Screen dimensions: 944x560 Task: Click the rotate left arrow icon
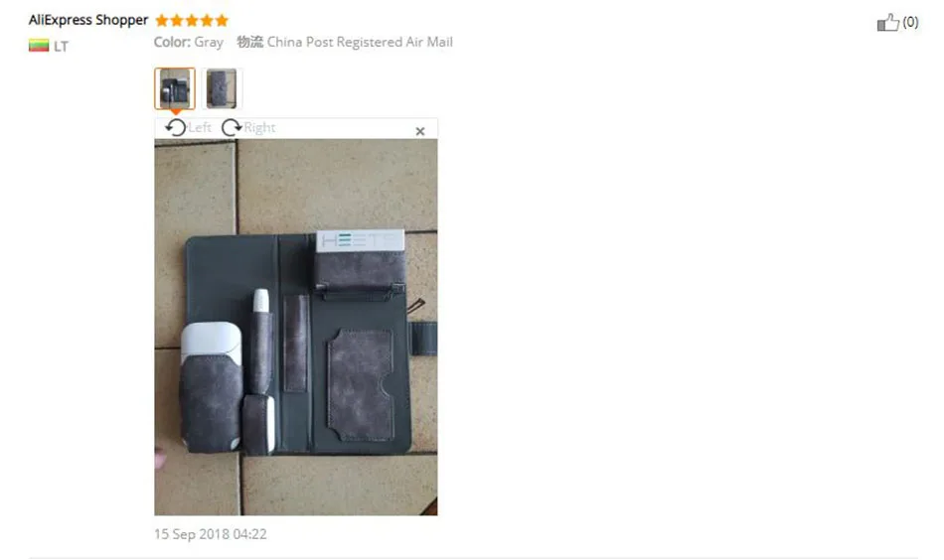click(175, 127)
